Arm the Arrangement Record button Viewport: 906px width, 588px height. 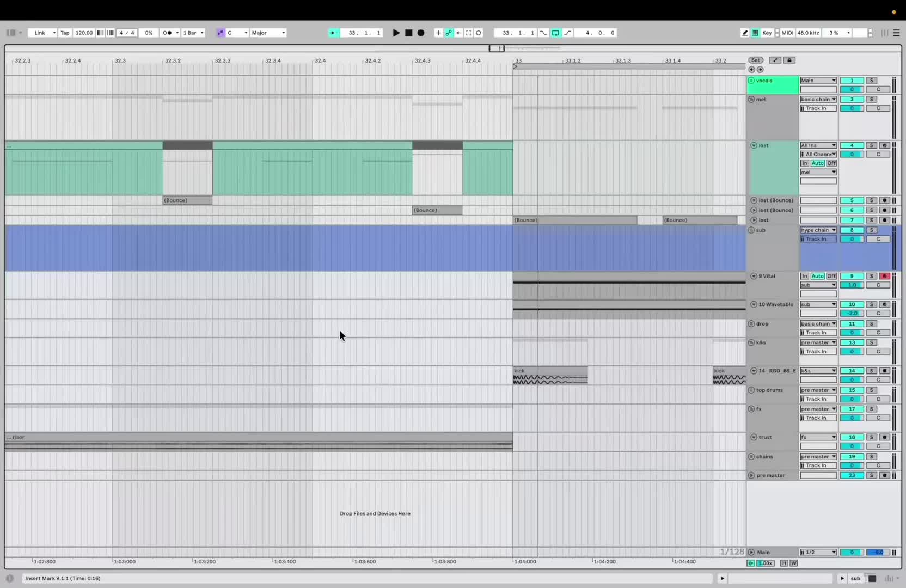click(421, 33)
